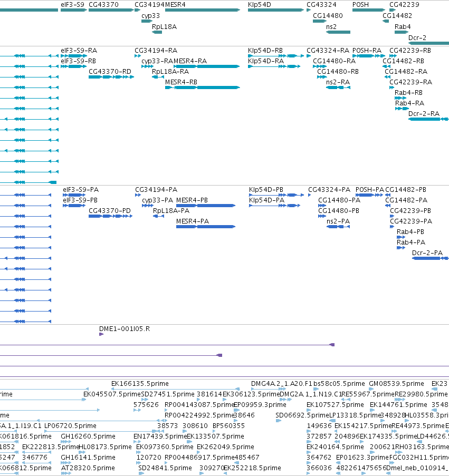
Task: Click the Rab4 gene feature
Action: 402,32
